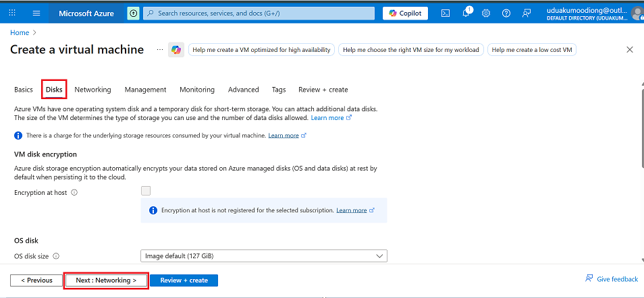Switch to the Networking tab
This screenshot has width=644, height=298.
click(x=93, y=90)
